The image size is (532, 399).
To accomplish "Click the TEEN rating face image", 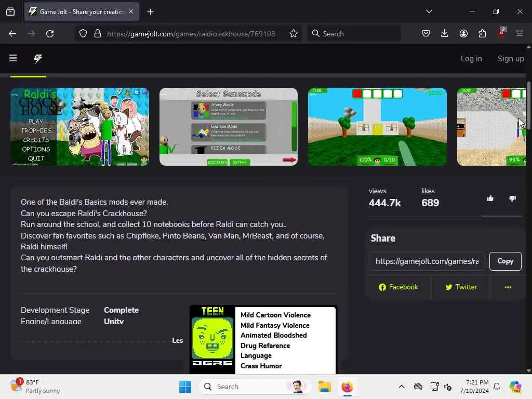I will coord(212,338).
